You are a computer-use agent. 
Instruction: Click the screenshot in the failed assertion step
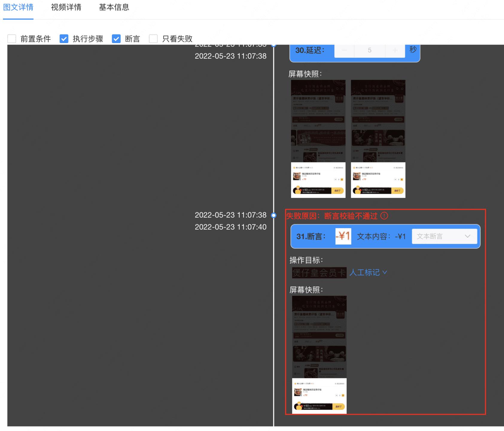(x=319, y=355)
